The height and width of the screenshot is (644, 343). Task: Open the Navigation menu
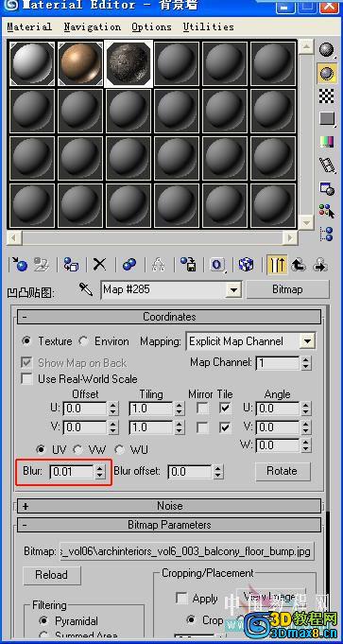(x=93, y=27)
